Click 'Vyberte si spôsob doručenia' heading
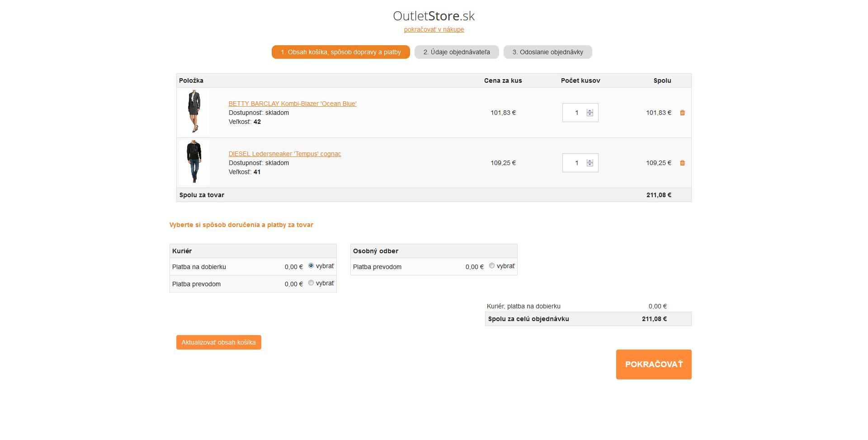The image size is (868, 440). 241,225
